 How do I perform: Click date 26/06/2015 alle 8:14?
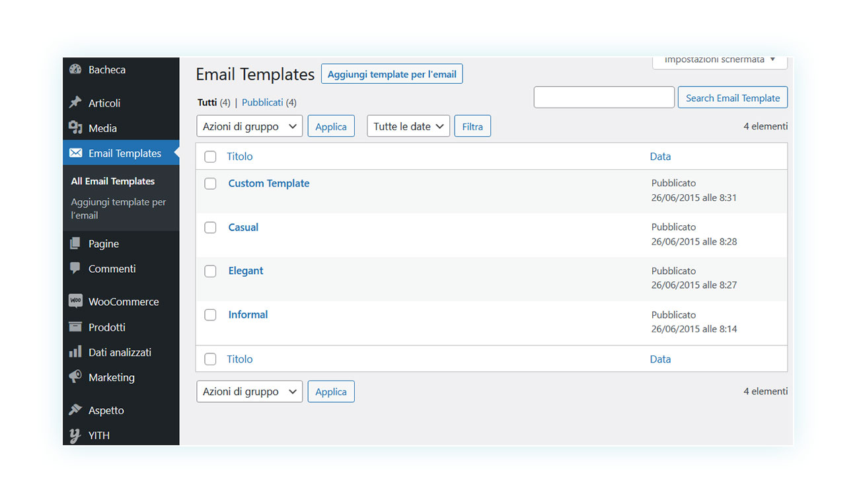694,328
